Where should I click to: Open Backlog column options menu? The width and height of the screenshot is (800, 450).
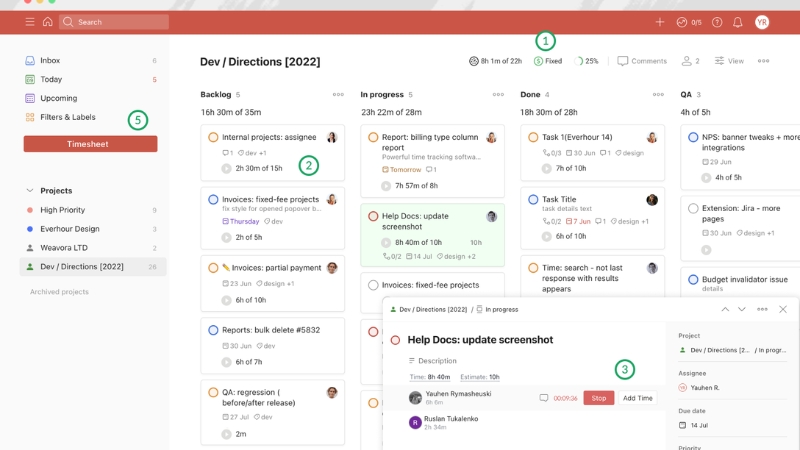(338, 94)
